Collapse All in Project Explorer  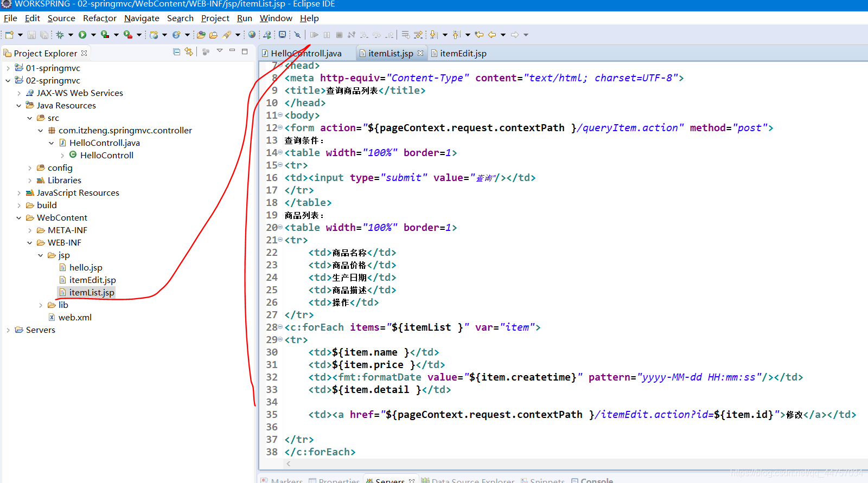pyautogui.click(x=176, y=51)
